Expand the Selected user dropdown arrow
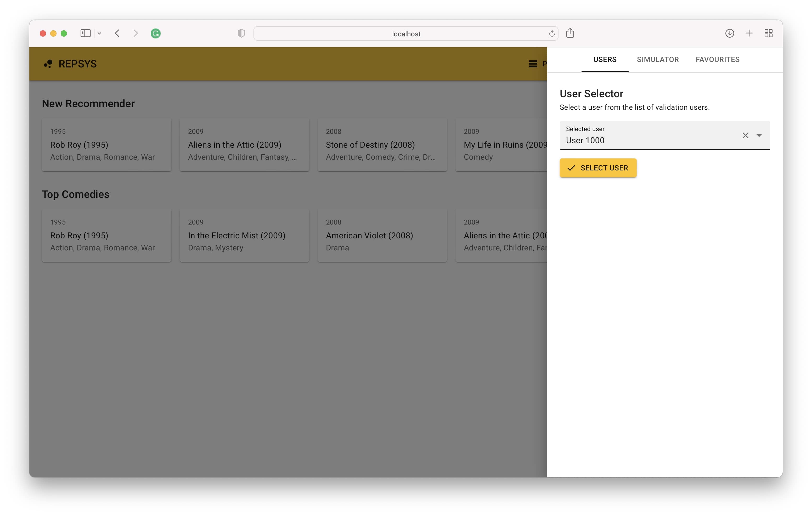The image size is (812, 516). pos(759,135)
